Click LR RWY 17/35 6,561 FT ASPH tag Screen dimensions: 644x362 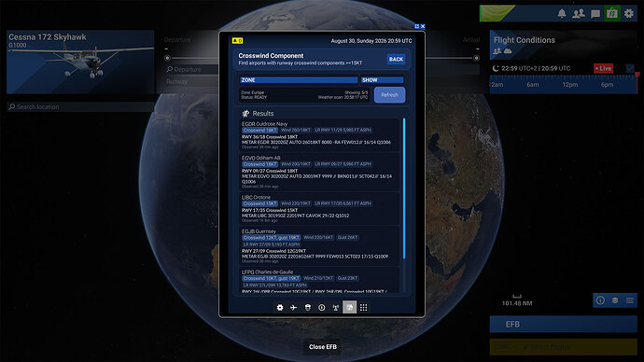click(x=343, y=203)
